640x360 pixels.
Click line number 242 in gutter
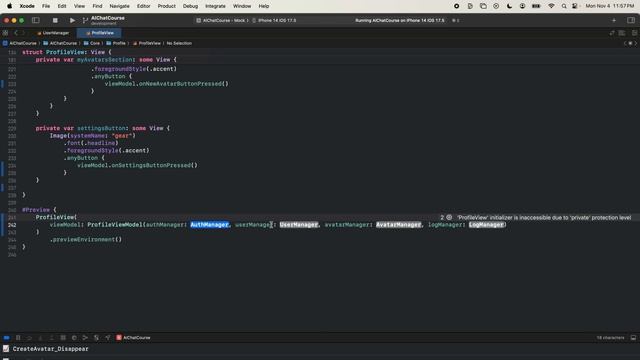[12, 225]
